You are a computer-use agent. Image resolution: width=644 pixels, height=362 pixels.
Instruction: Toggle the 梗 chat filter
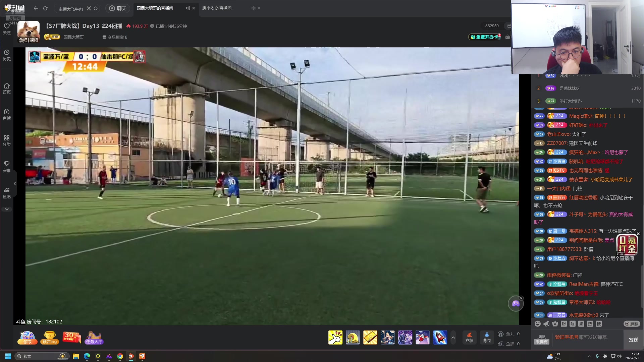[x=599, y=324]
